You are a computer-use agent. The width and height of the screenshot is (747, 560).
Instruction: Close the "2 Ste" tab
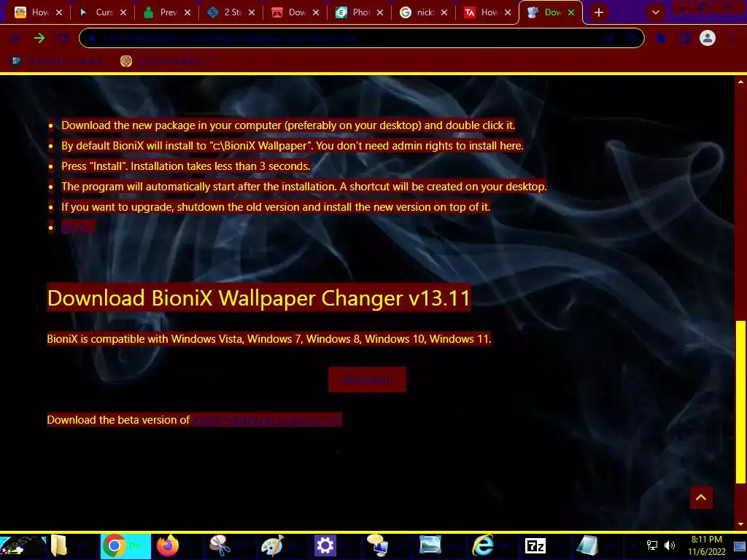(x=252, y=12)
